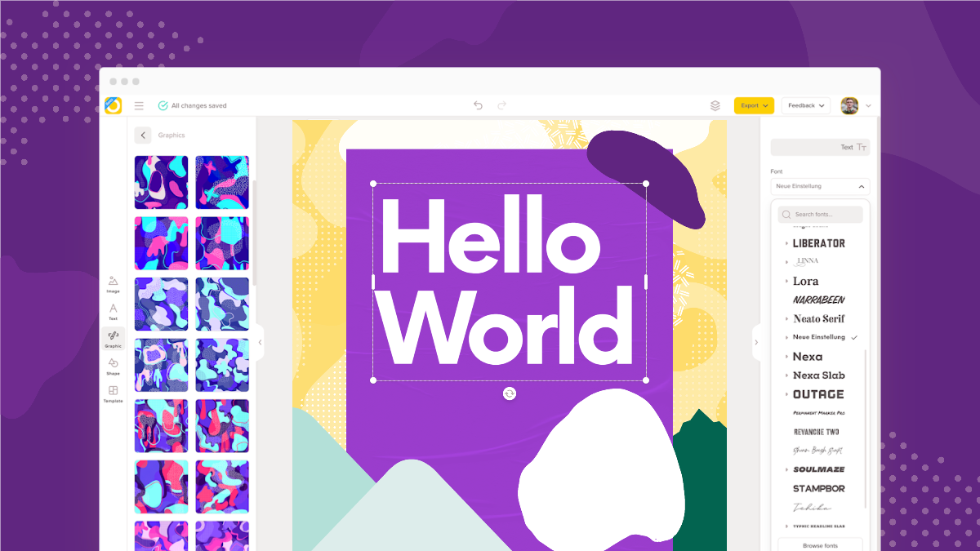Click the redo arrow

pos(502,105)
